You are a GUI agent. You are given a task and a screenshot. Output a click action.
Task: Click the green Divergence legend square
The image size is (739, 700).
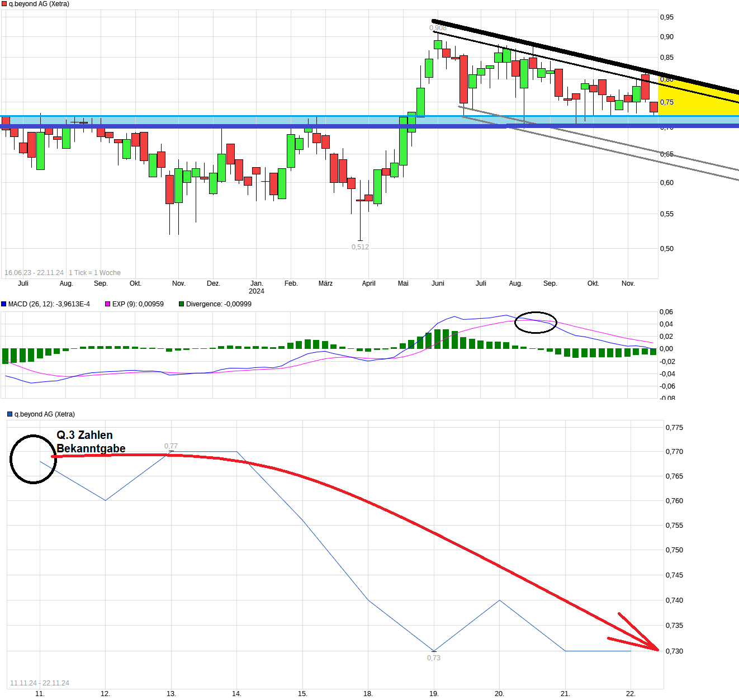click(181, 304)
